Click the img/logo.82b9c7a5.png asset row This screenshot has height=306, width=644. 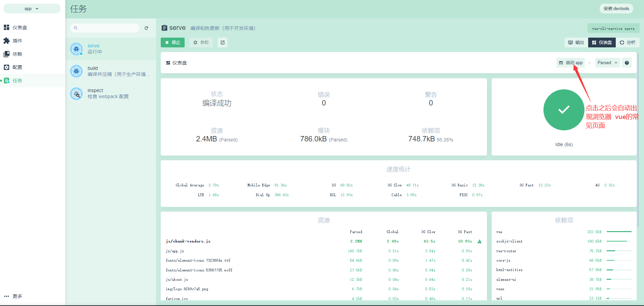click(324, 289)
